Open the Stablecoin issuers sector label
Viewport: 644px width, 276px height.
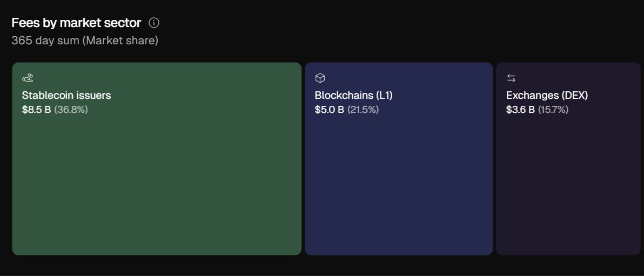pyautogui.click(x=66, y=96)
